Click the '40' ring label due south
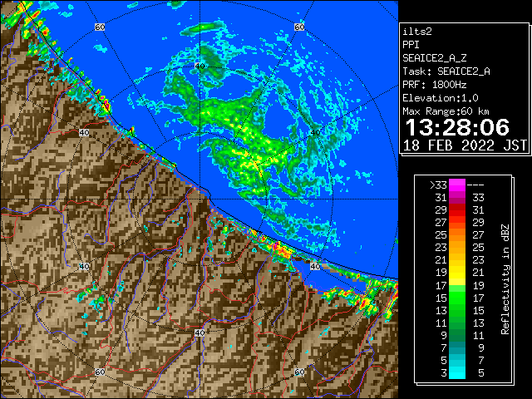The height and width of the screenshot is (399, 532). click(199, 332)
